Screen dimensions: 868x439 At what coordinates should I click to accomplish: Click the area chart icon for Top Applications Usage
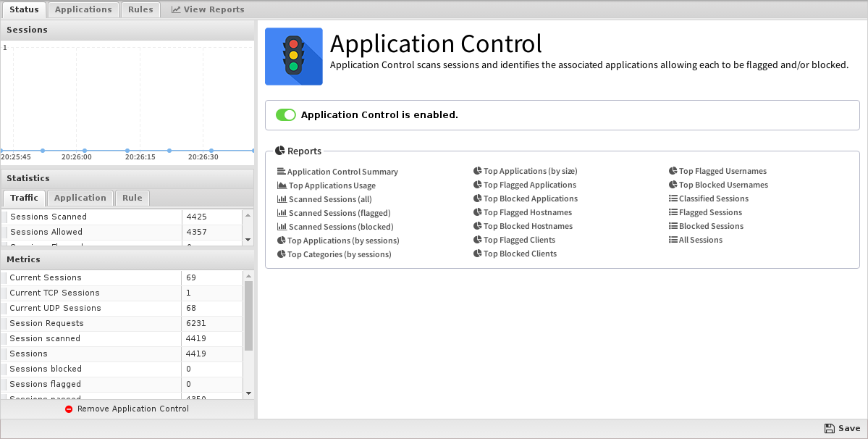[282, 185]
